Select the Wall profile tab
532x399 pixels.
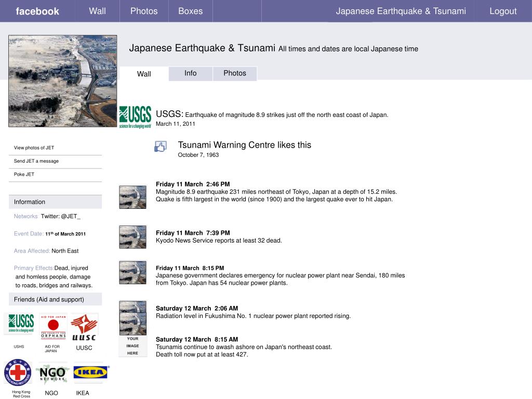pyautogui.click(x=144, y=74)
